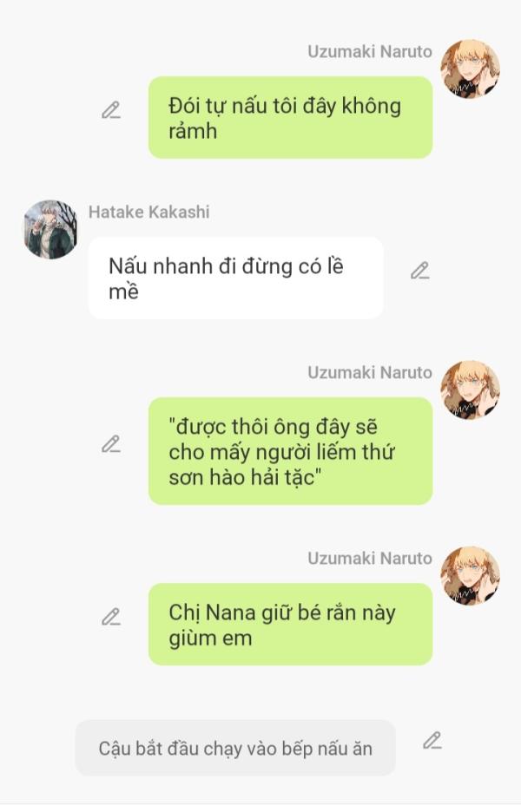Screen dimensions: 521x812
Task: Select the "Đói tự nấu tôi đây không rảnh" bubble
Action: point(290,118)
